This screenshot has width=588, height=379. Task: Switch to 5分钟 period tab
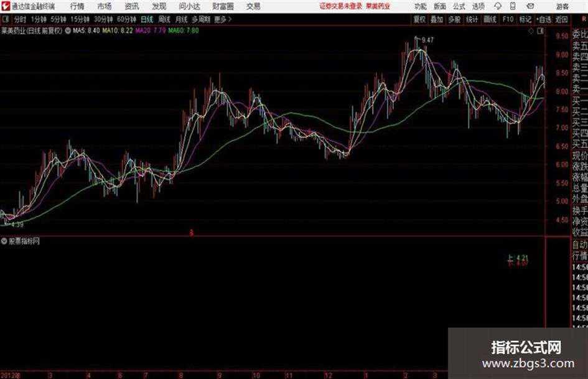(58, 19)
